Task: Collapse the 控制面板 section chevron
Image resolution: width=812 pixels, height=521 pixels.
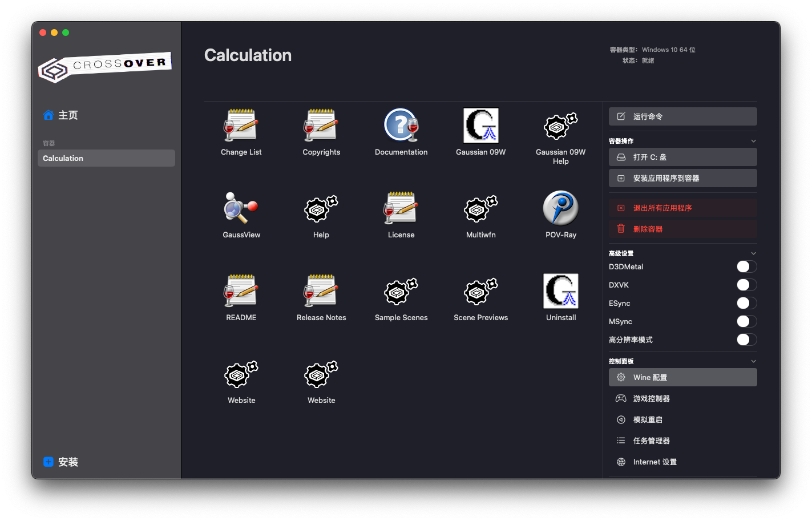Action: pos(753,361)
